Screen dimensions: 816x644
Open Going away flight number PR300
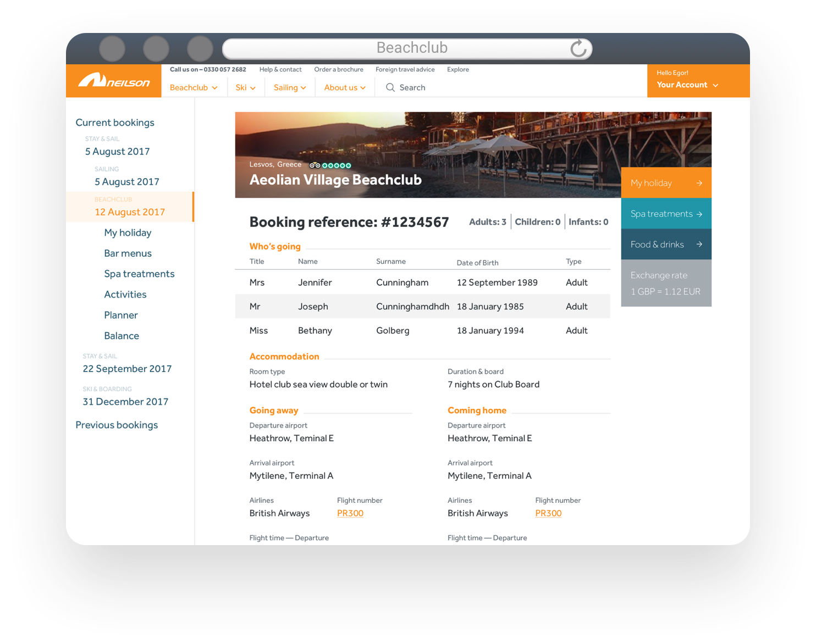[350, 513]
